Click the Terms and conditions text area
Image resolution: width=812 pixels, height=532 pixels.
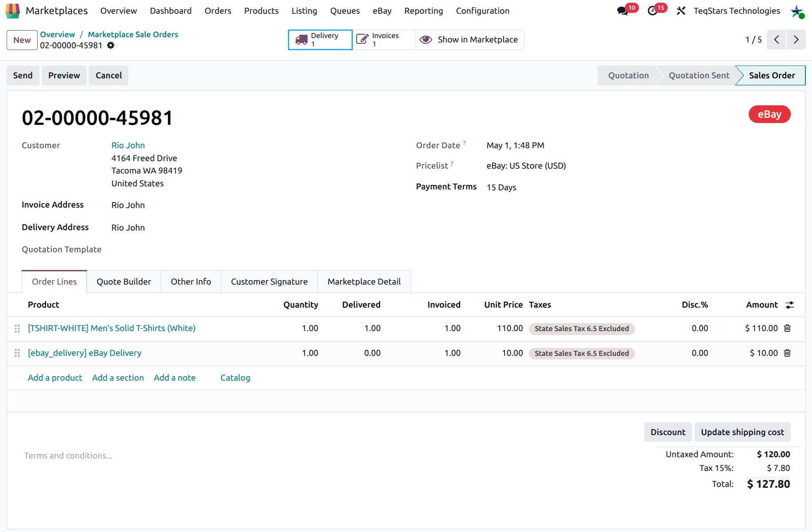(x=68, y=455)
